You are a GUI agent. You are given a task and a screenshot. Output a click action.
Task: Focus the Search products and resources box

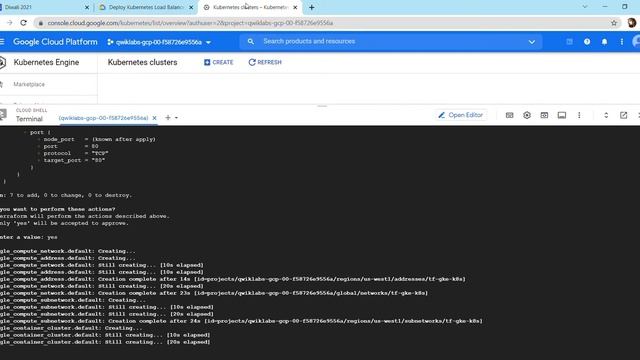point(309,41)
